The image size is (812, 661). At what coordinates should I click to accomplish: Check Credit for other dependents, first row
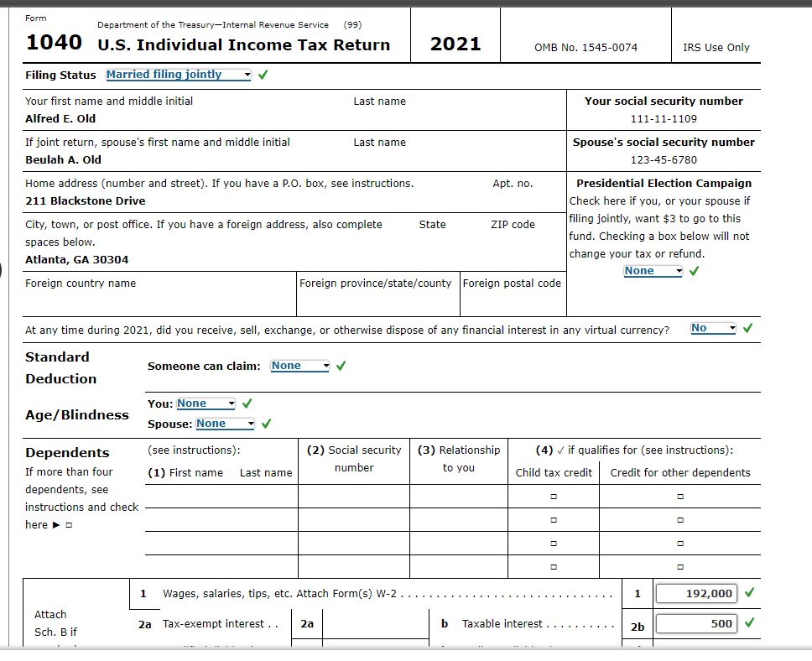679,497
